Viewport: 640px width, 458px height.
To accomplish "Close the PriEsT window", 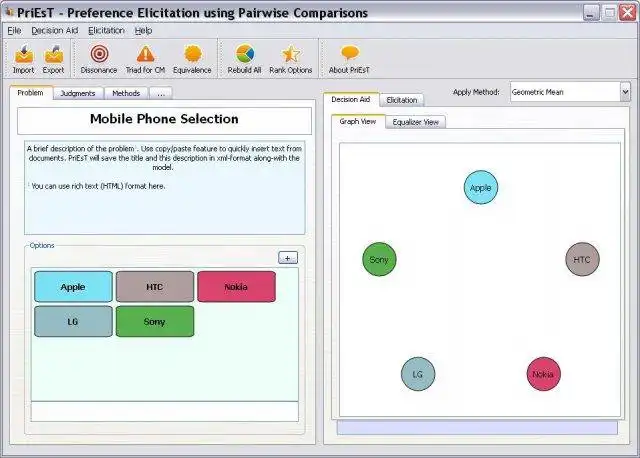I will coord(628,13).
